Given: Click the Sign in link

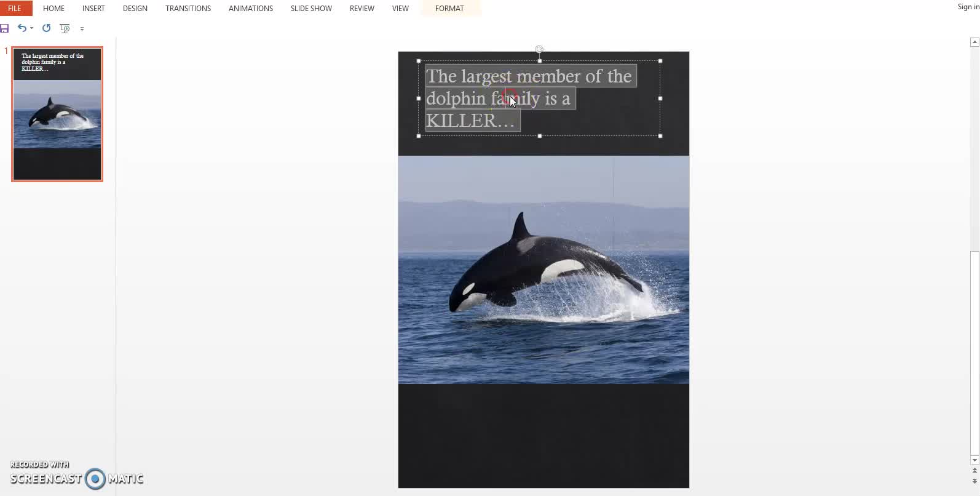Looking at the screenshot, I should [x=968, y=7].
